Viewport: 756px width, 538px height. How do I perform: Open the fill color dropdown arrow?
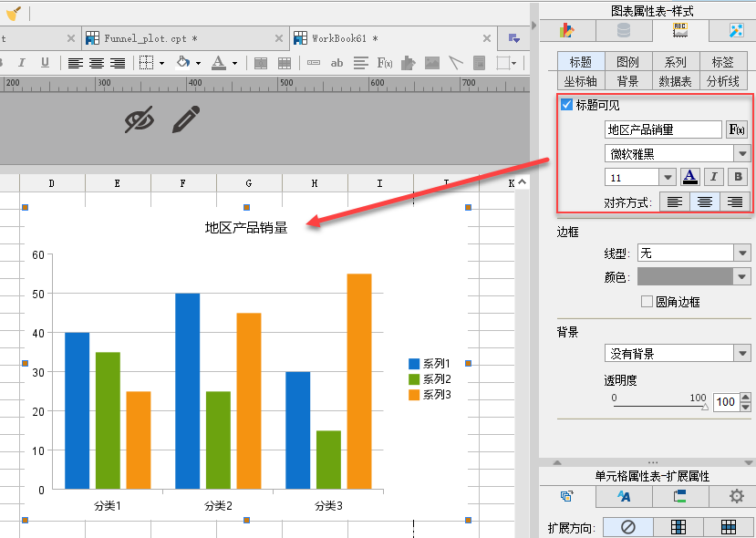(x=198, y=63)
